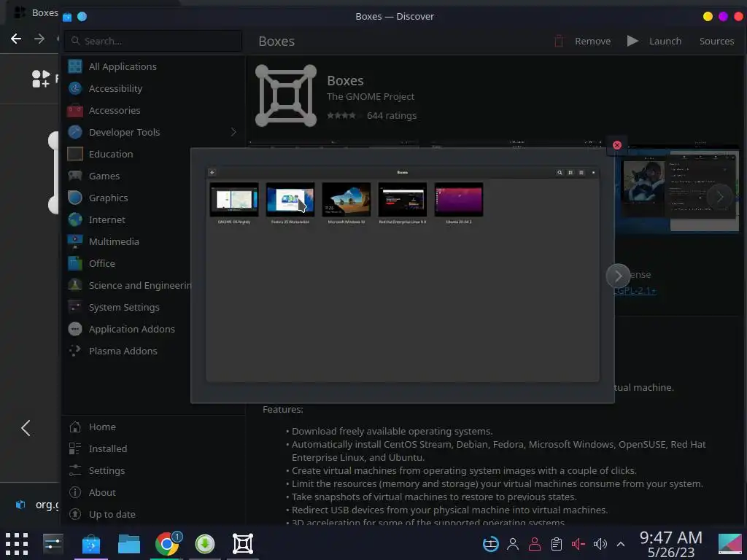This screenshot has height=560, width=747.
Task: Open the LGPL-2.1+ license link
Action: pos(635,291)
